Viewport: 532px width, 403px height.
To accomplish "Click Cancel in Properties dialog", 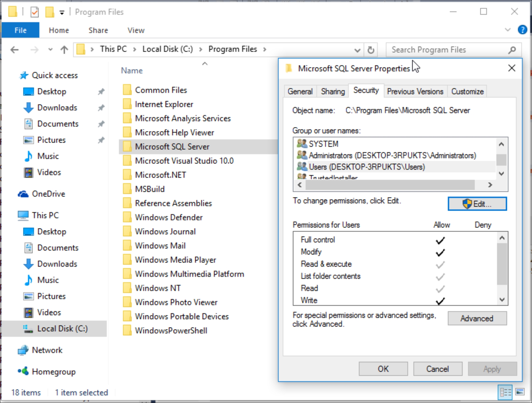I will click(437, 369).
